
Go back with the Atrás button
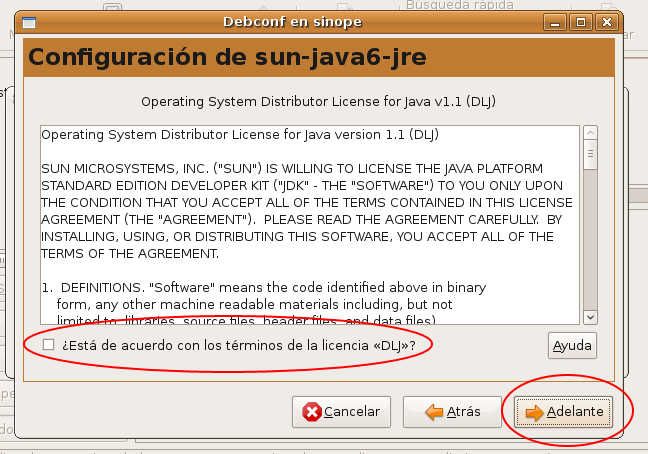tap(452, 411)
